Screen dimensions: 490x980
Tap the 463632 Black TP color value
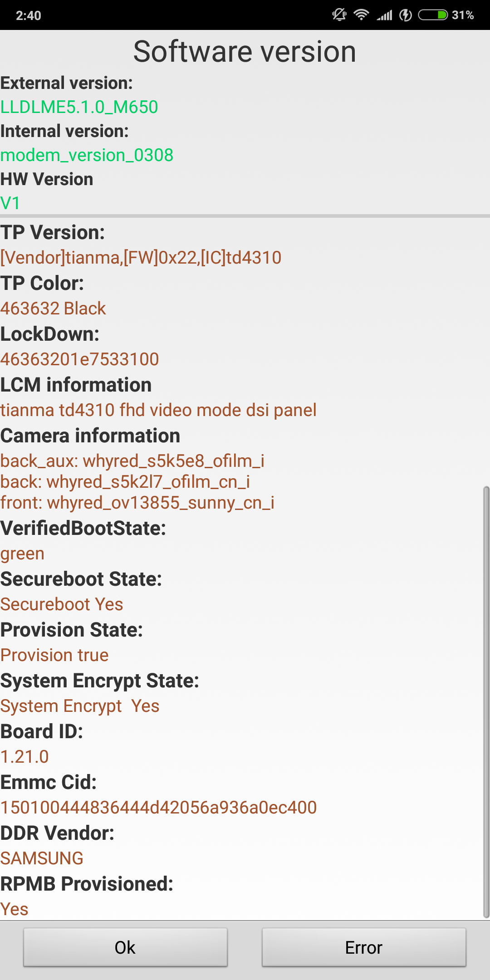click(x=53, y=309)
